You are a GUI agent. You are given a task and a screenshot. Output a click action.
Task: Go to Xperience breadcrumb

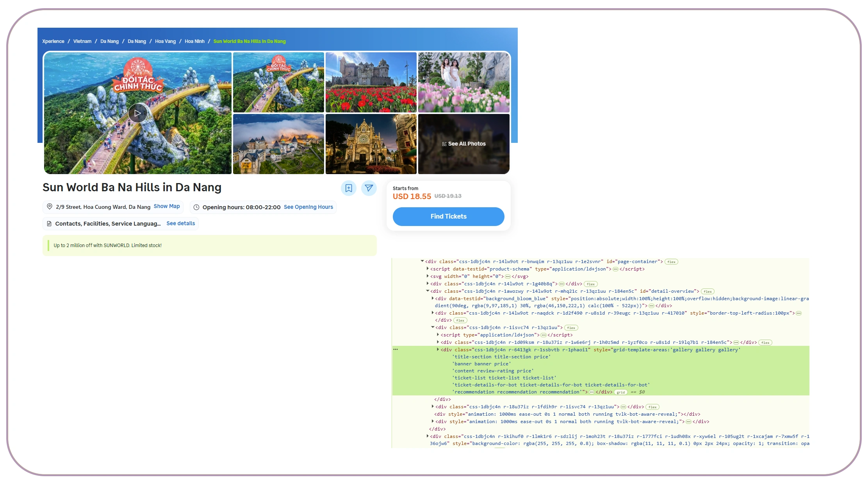click(53, 41)
